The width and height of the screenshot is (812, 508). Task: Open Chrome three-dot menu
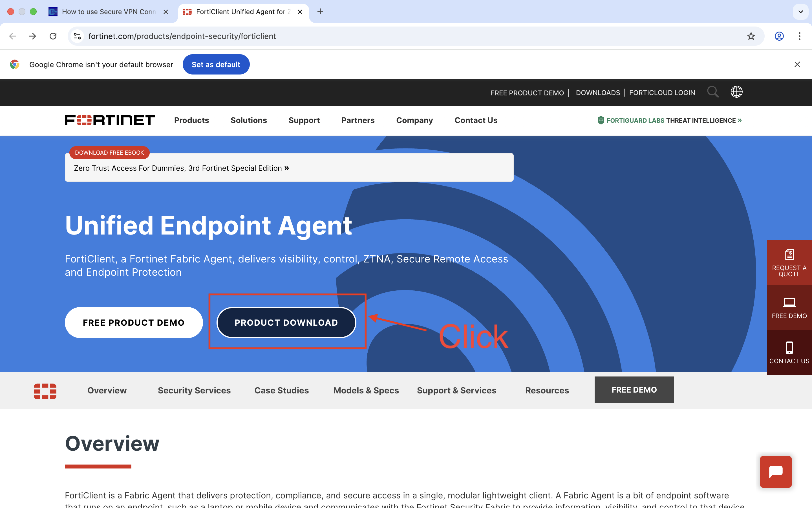coord(800,36)
